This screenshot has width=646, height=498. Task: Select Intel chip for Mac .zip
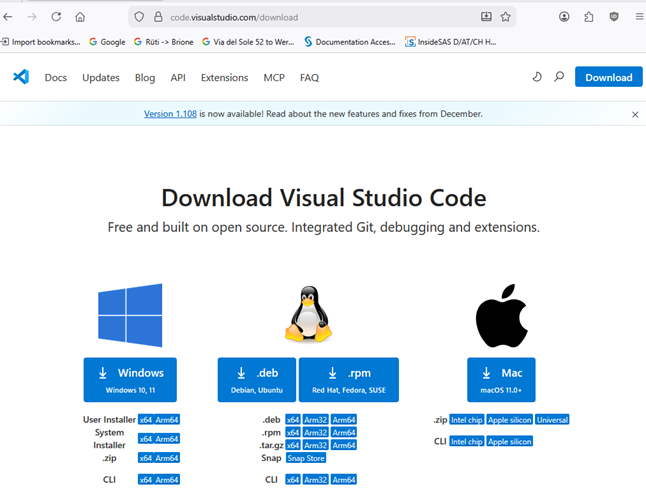(467, 420)
